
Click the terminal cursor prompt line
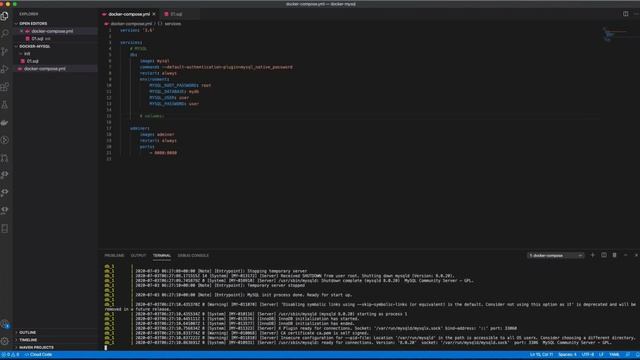pos(106,348)
